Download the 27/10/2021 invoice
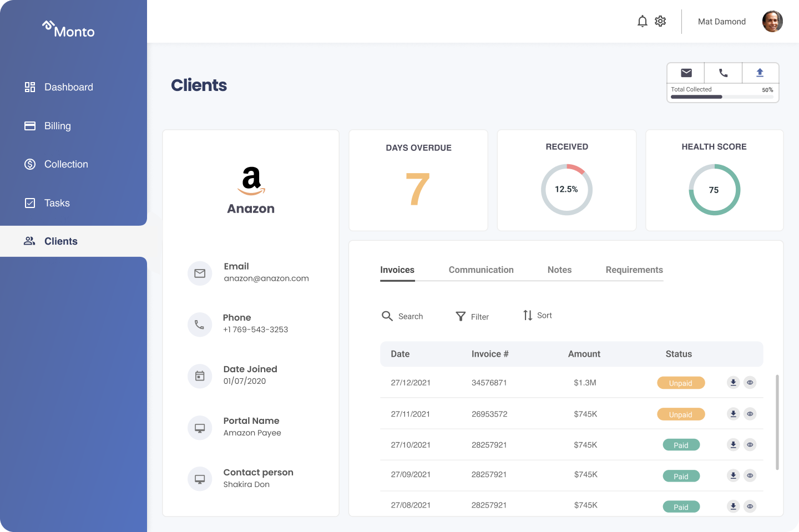Viewport: 799px width, 532px height. [733, 444]
